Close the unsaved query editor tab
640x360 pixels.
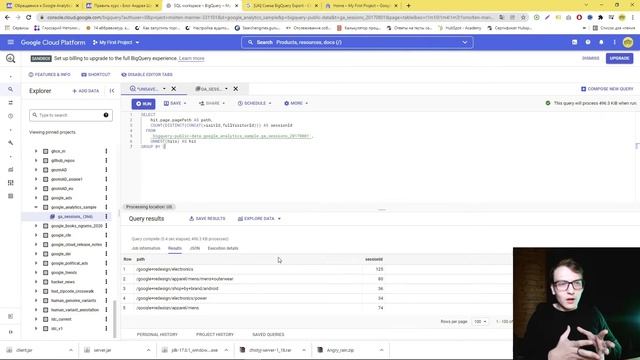pos(173,89)
